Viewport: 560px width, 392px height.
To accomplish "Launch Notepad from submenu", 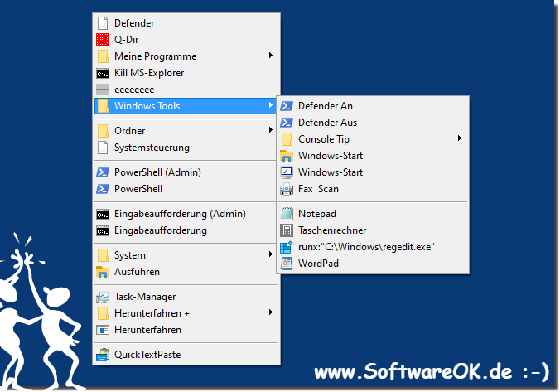I will (x=373, y=214).
